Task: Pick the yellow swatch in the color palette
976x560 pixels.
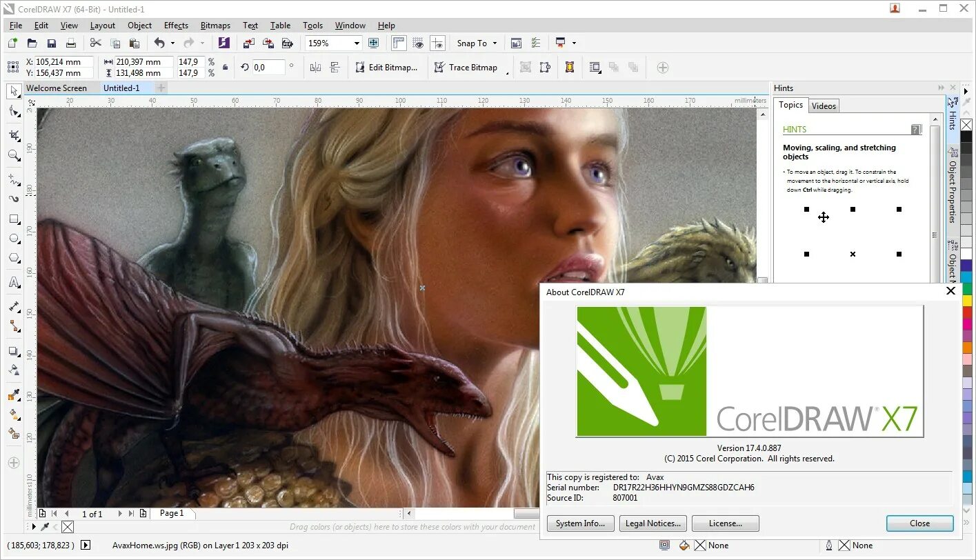Action: point(967,301)
